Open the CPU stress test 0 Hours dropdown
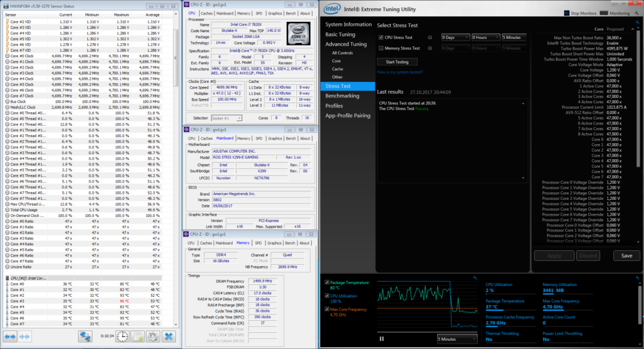 pyautogui.click(x=486, y=37)
